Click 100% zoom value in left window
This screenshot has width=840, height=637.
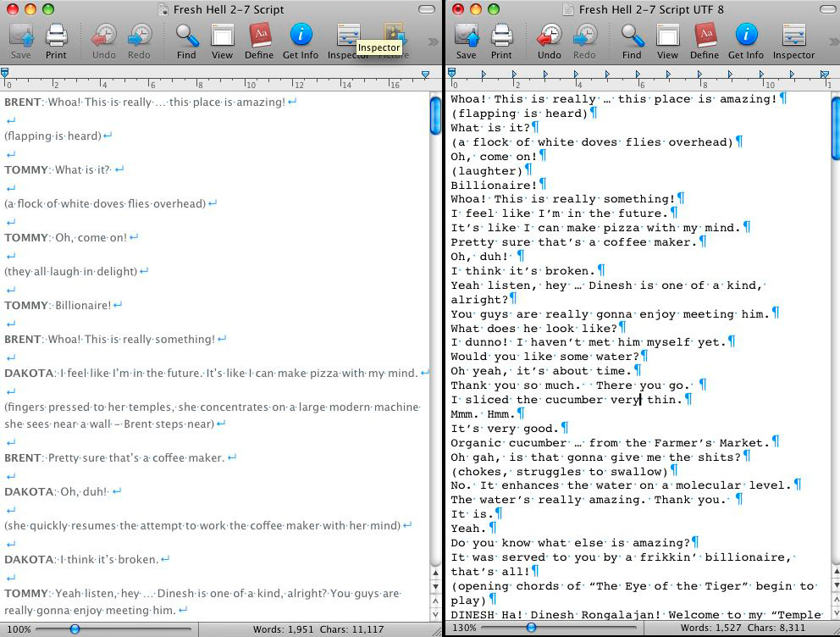click(x=19, y=629)
